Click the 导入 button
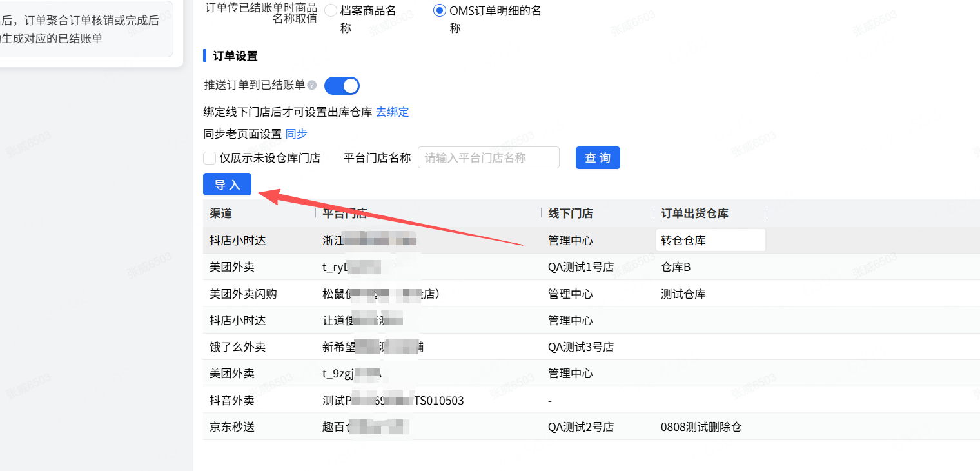This screenshot has height=471, width=980. pyautogui.click(x=227, y=185)
